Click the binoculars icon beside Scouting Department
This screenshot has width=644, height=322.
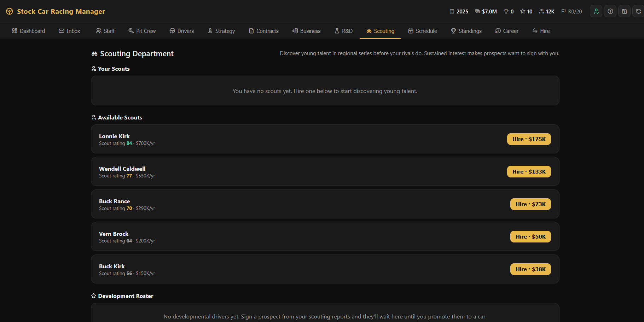(94, 54)
